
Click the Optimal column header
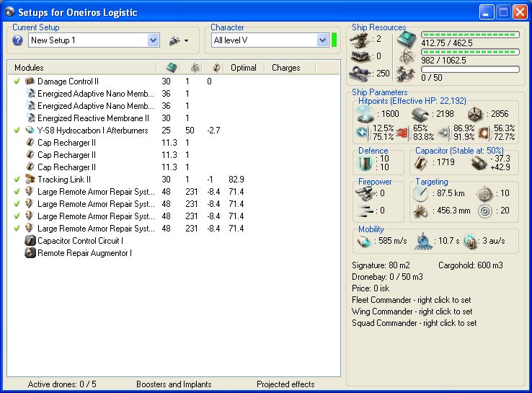[x=243, y=68]
